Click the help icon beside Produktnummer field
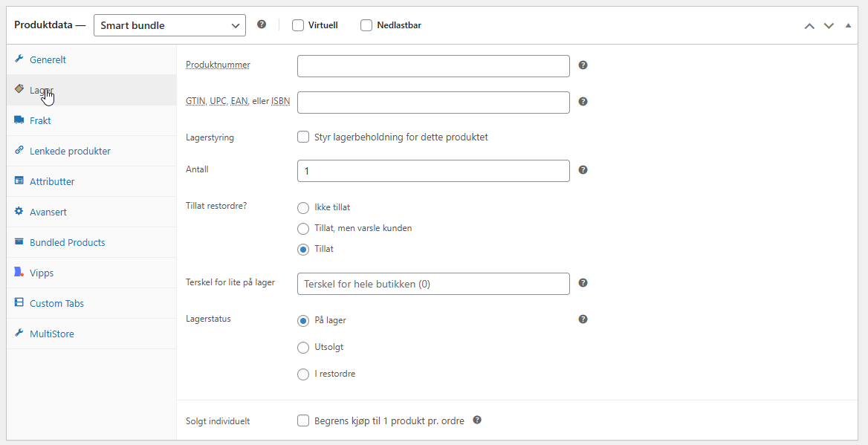Screen dimensions: 868x445 click(x=583, y=65)
